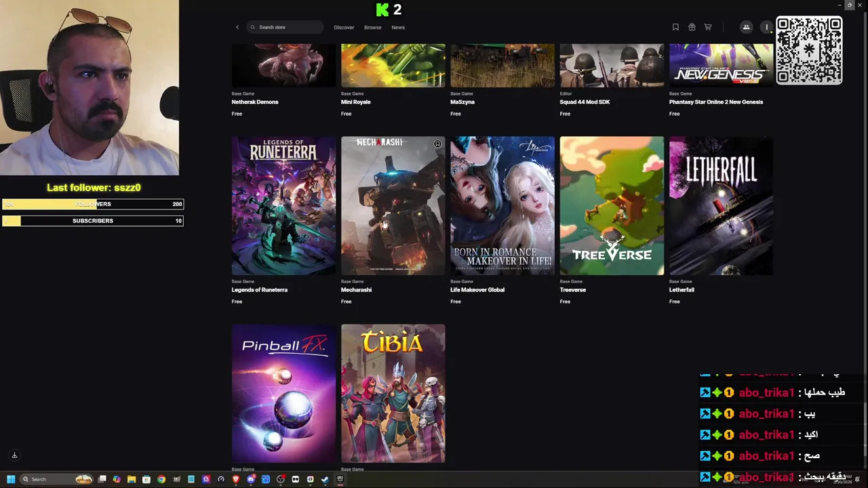This screenshot has height=488, width=868.
Task: Click the Treeverse title text
Action: pyautogui.click(x=572, y=289)
